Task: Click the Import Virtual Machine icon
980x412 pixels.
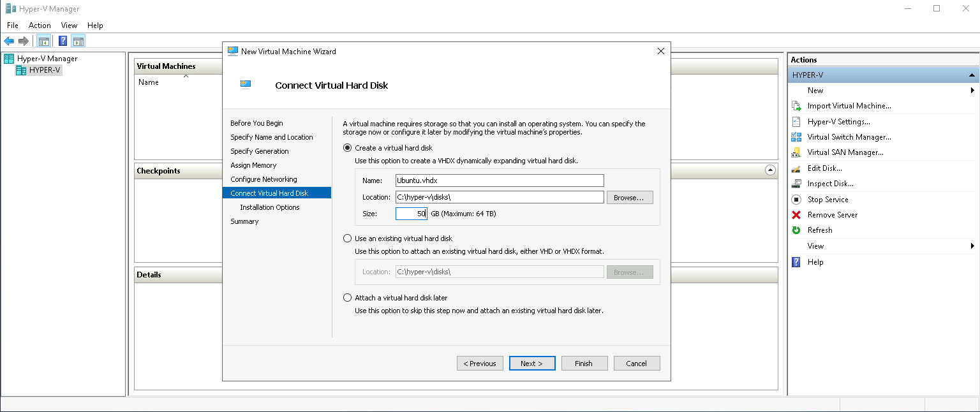Action: point(796,106)
